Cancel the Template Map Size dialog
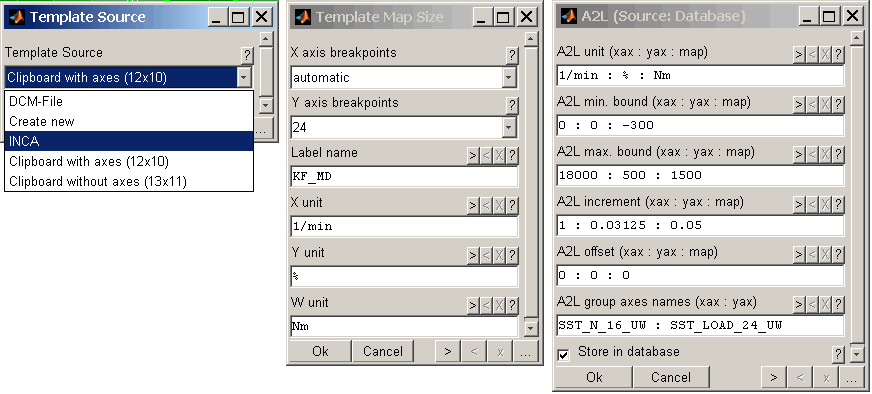872x394 pixels. pyautogui.click(x=383, y=351)
